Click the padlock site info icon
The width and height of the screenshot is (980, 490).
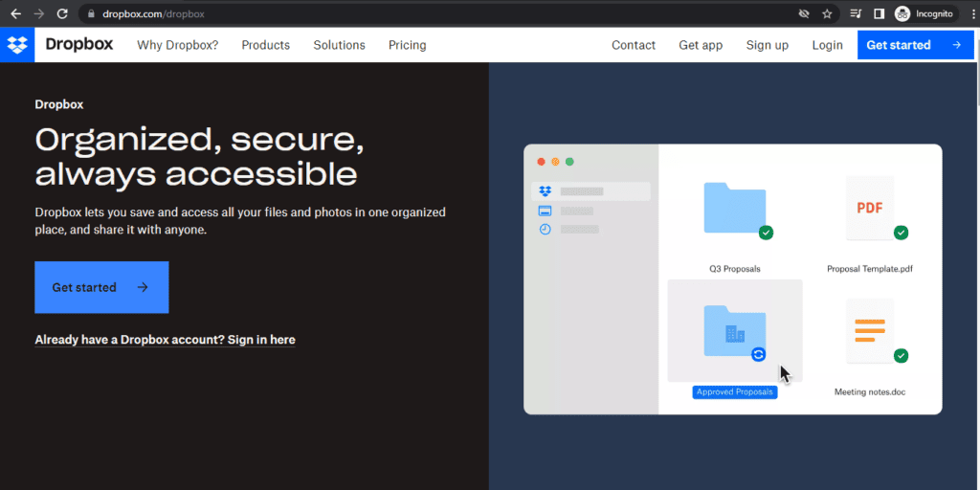[x=91, y=13]
